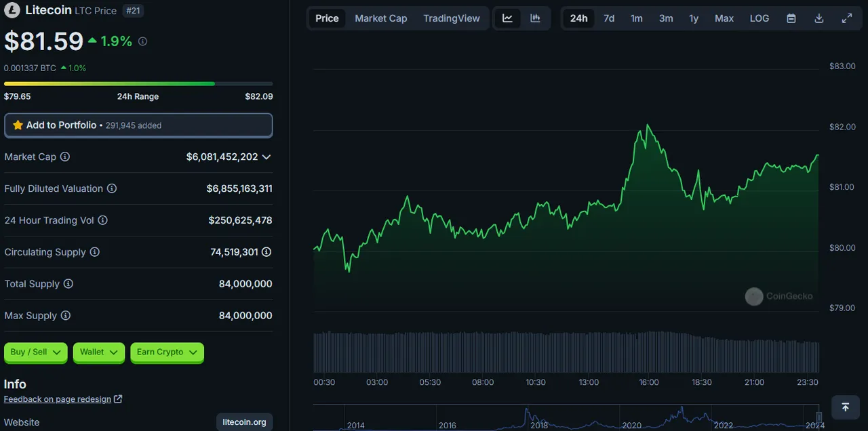
Task: Select 1m time range
Action: point(637,18)
